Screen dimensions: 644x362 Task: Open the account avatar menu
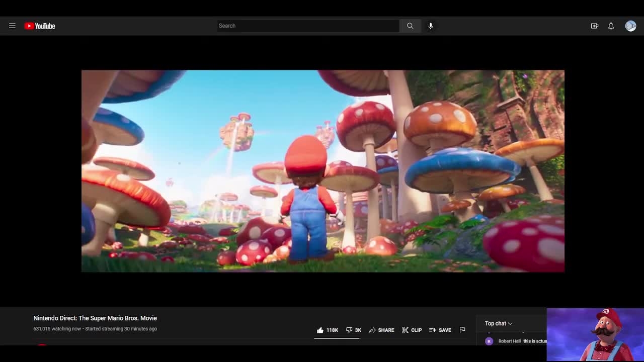(630, 26)
